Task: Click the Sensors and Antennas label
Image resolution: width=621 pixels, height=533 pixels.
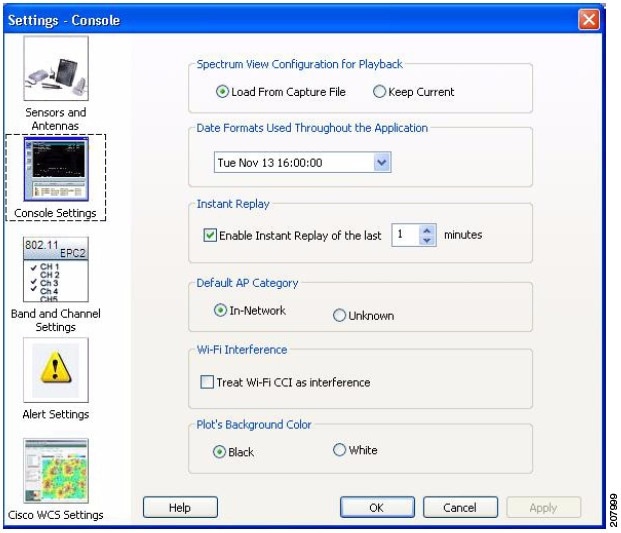Action: coord(55,119)
